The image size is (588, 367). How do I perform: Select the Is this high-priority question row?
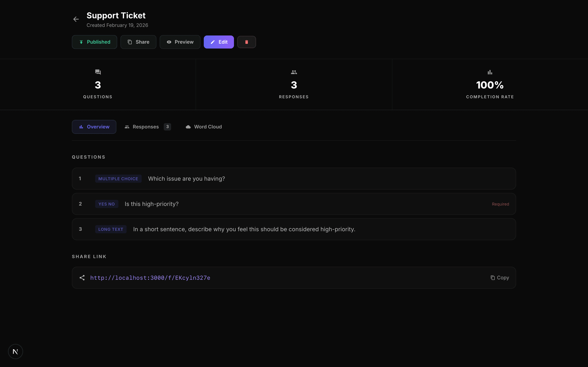click(294, 204)
